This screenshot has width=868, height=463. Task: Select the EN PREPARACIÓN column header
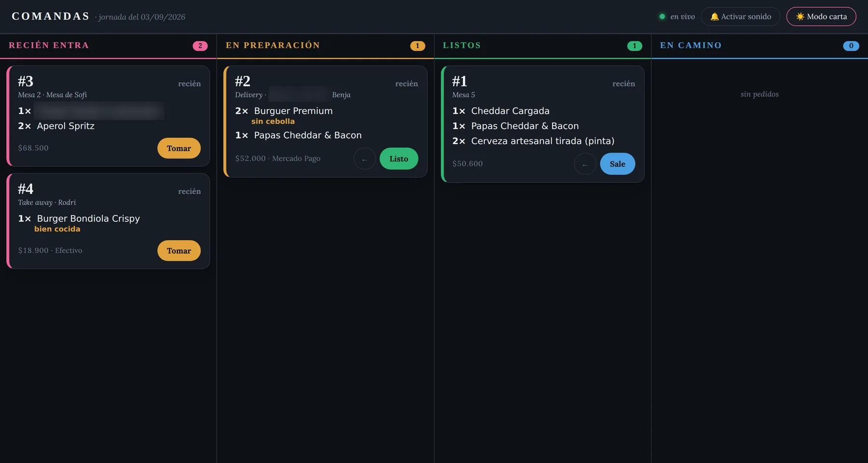[273, 45]
